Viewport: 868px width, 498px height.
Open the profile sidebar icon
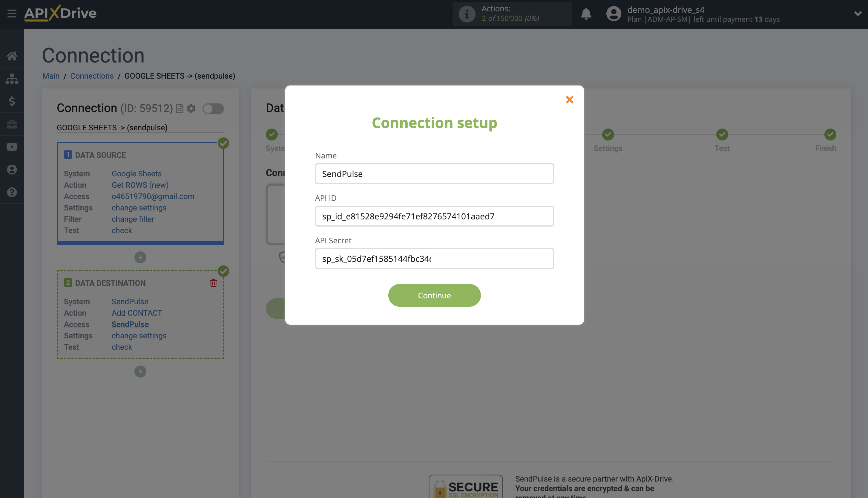(12, 170)
